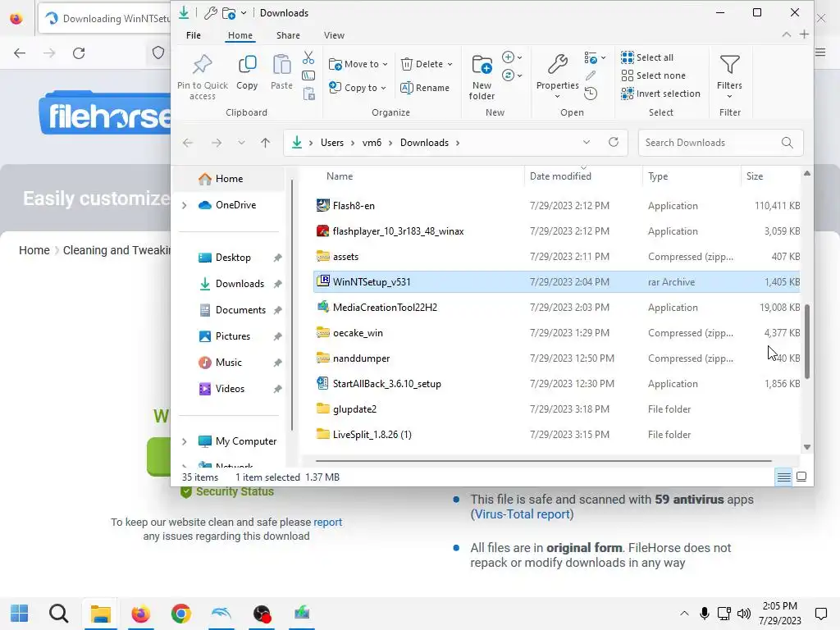
Task: Go up one folder level arrow
Action: [265, 143]
